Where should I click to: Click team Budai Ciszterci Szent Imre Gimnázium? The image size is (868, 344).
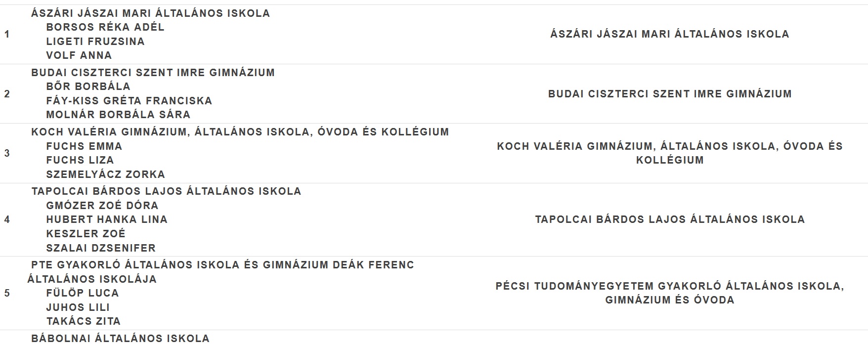(x=153, y=73)
